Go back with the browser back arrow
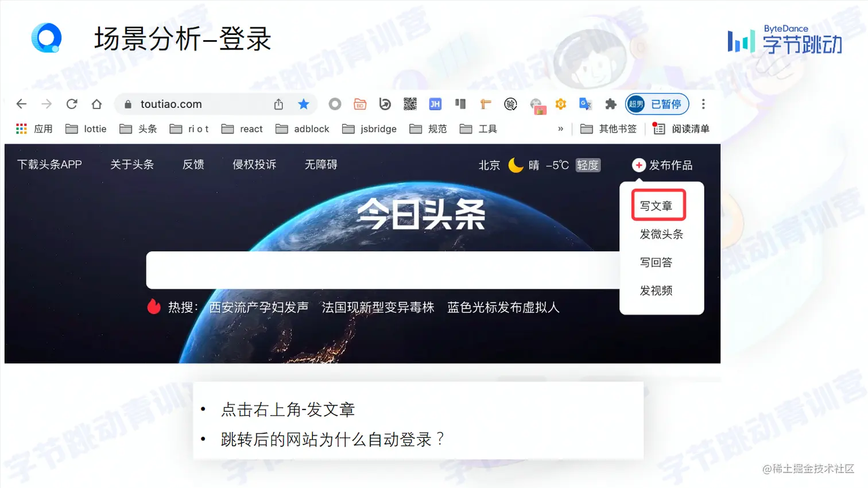This screenshot has height=488, width=868. (x=21, y=104)
